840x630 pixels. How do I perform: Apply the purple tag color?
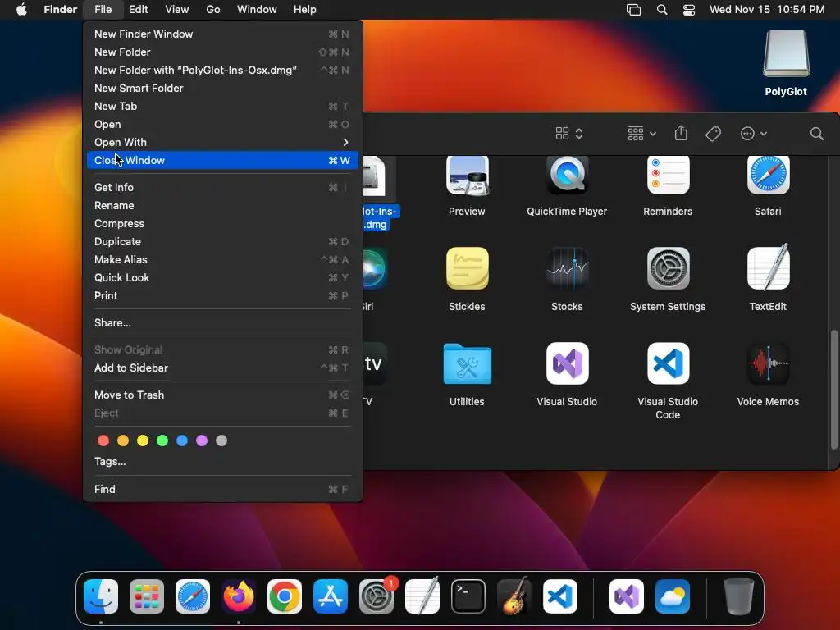[202, 441]
